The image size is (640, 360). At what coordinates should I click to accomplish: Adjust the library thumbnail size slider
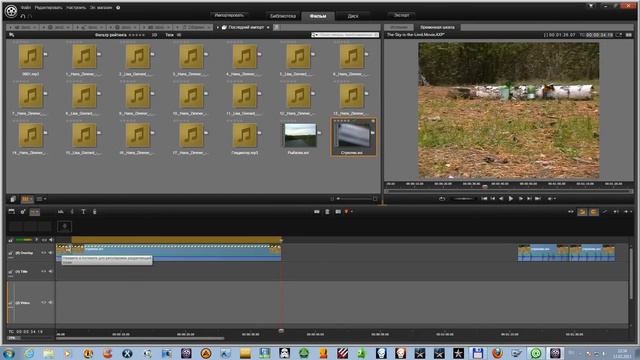(353, 199)
